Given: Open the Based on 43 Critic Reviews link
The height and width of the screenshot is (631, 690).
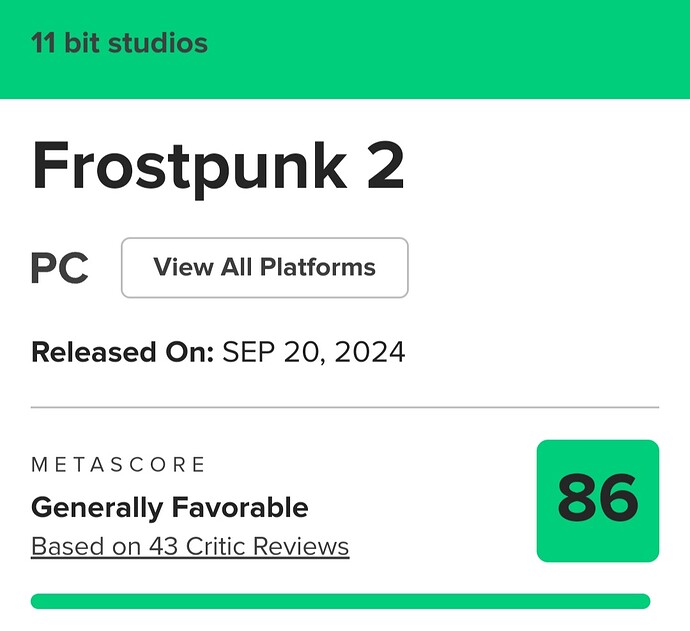Looking at the screenshot, I should pyautogui.click(x=190, y=547).
